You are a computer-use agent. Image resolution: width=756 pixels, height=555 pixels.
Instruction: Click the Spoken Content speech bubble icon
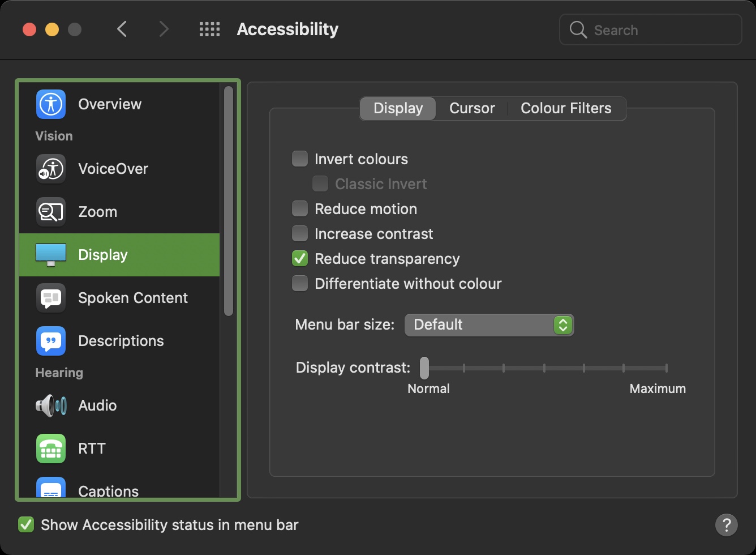coord(51,298)
